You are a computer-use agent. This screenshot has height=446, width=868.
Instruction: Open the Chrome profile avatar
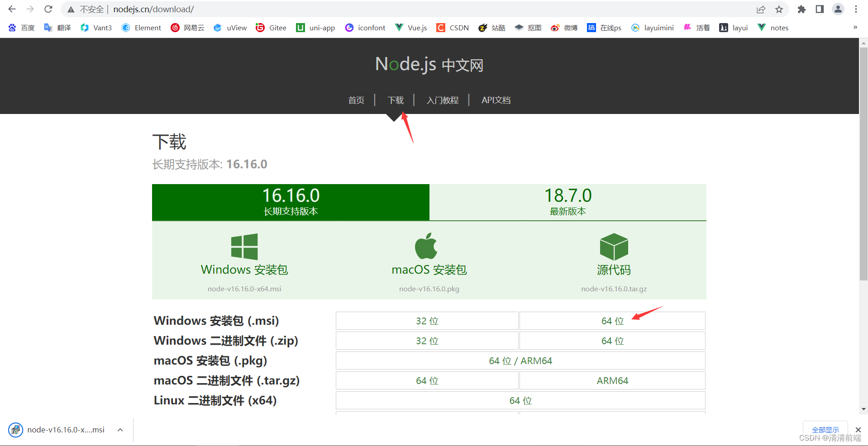pos(838,9)
